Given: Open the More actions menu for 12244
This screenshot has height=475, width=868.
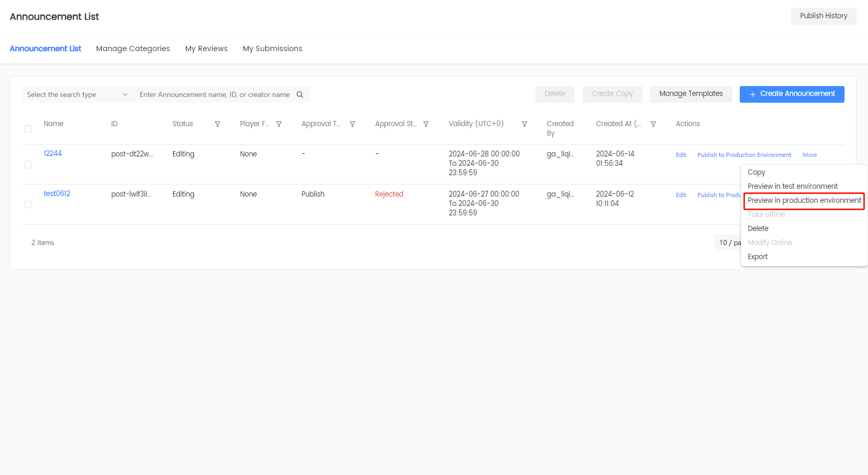Looking at the screenshot, I should click(810, 155).
